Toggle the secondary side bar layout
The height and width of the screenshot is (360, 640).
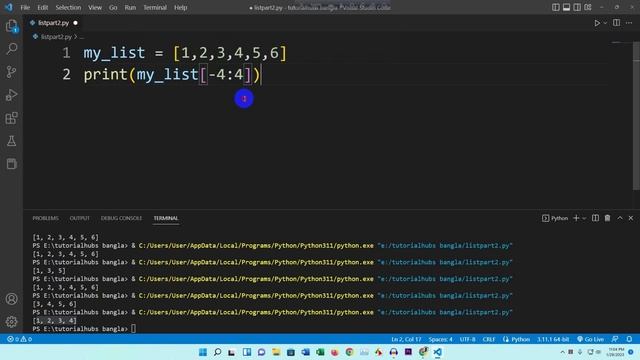point(577,7)
